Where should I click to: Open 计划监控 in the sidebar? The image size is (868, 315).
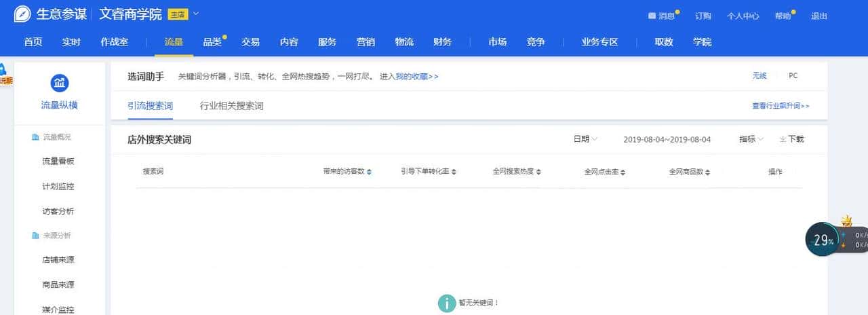click(58, 186)
